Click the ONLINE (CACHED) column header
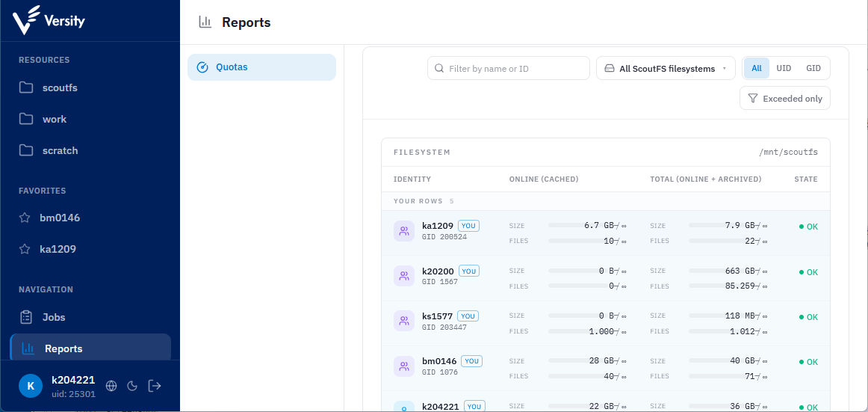 point(544,179)
